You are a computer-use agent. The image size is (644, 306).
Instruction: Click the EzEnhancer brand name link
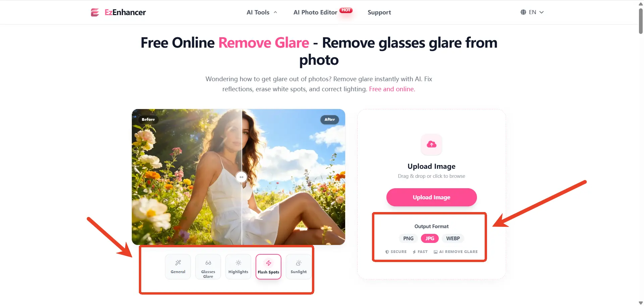[x=125, y=12]
